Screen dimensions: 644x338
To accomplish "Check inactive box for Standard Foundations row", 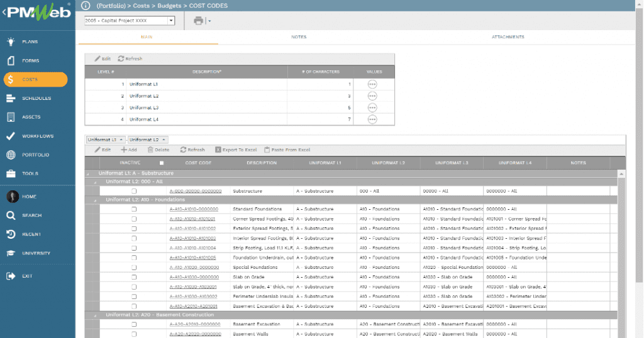I will (x=134, y=209).
